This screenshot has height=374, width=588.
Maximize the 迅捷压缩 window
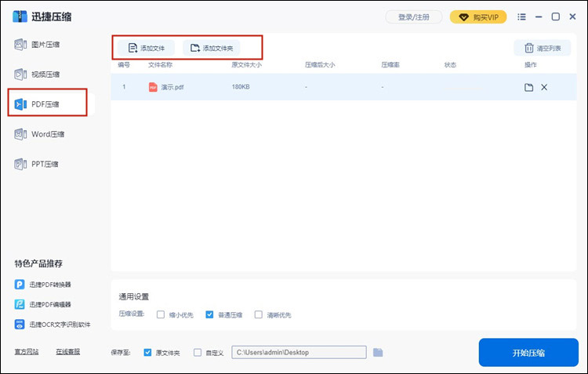pos(556,17)
